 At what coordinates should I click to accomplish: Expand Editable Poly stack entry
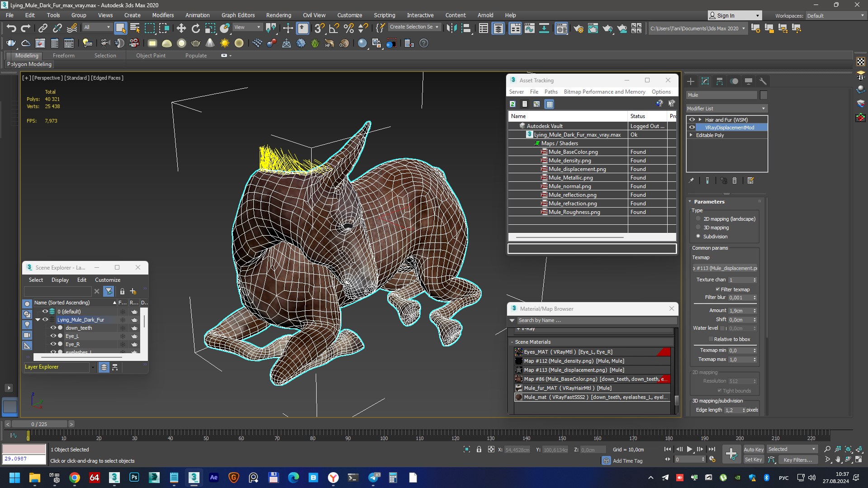(x=691, y=135)
